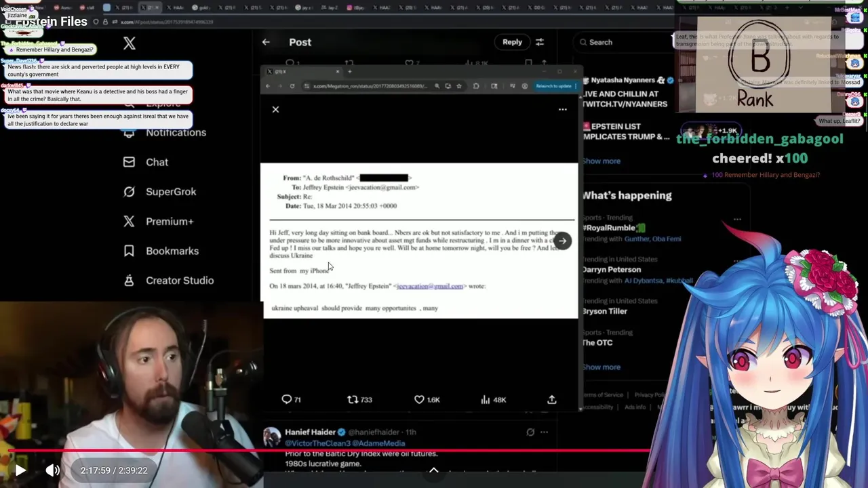Open The OTC trend
Image resolution: width=868 pixels, height=488 pixels.
point(597,342)
